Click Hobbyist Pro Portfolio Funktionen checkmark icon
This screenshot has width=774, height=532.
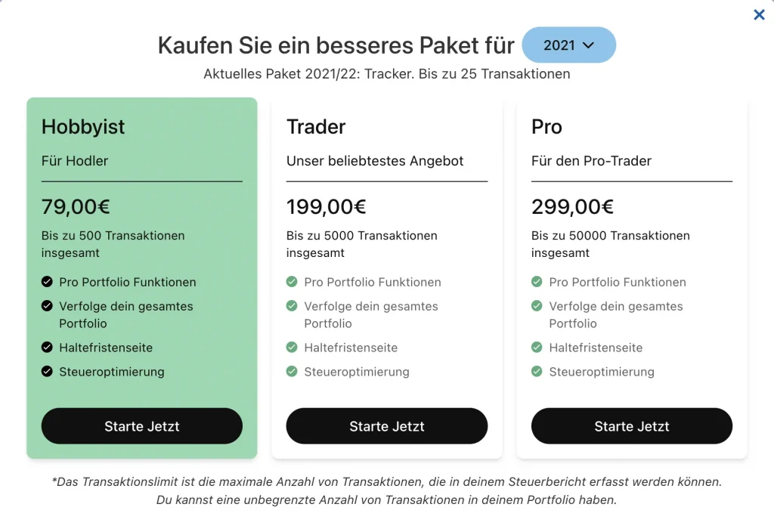(47, 282)
